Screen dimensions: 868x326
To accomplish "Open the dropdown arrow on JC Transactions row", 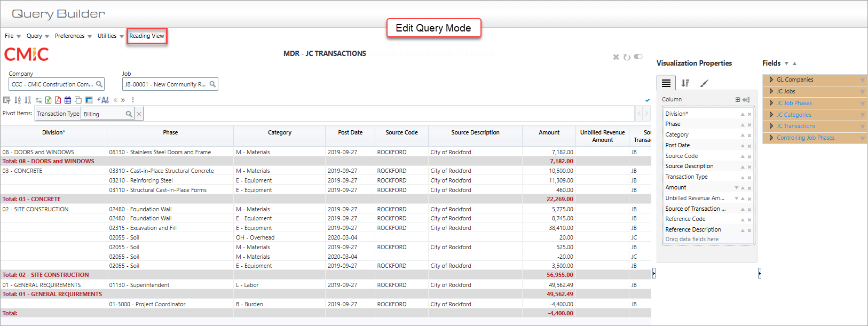I will pyautogui.click(x=863, y=126).
